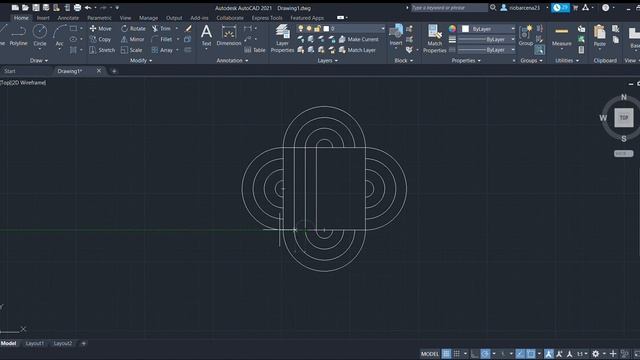This screenshot has width=640, height=360.
Task: Open the Annotate ribbon tab
Action: pyautogui.click(x=68, y=18)
